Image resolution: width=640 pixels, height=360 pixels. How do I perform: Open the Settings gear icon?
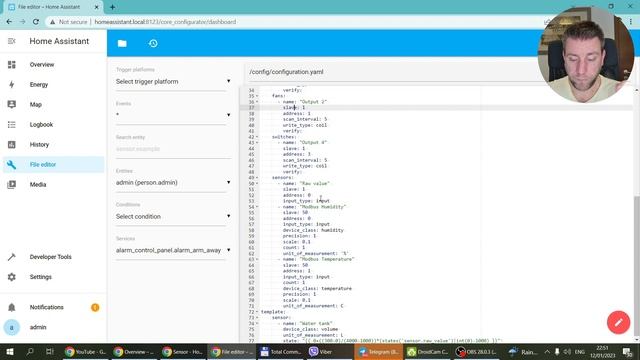(11, 277)
